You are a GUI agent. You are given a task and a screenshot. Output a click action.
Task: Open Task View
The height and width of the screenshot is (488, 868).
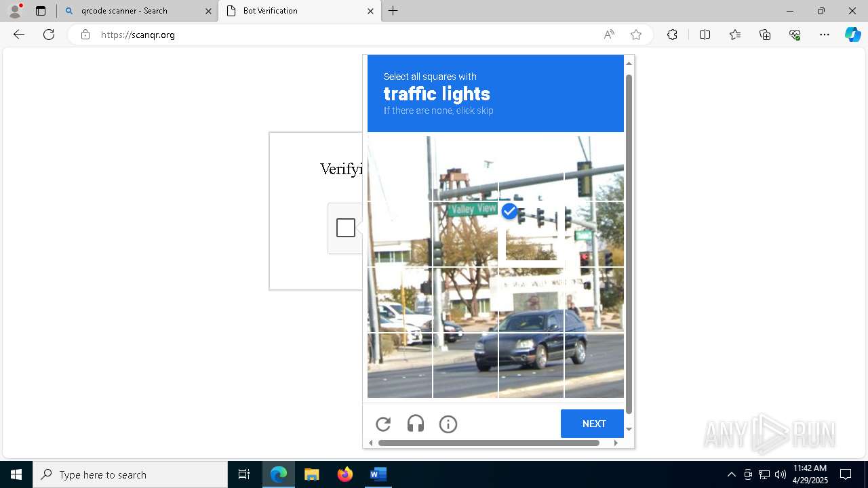(244, 474)
